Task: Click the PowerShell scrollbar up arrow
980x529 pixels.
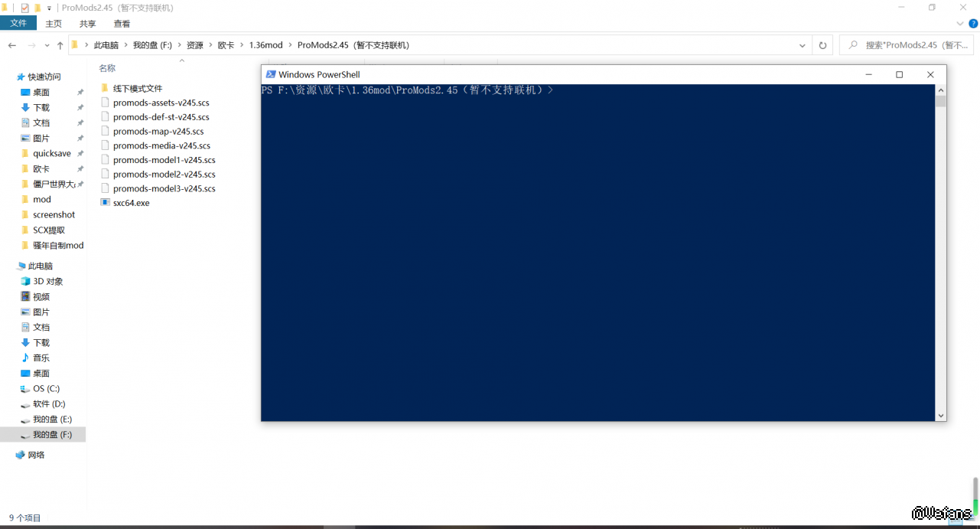Action: point(941,90)
